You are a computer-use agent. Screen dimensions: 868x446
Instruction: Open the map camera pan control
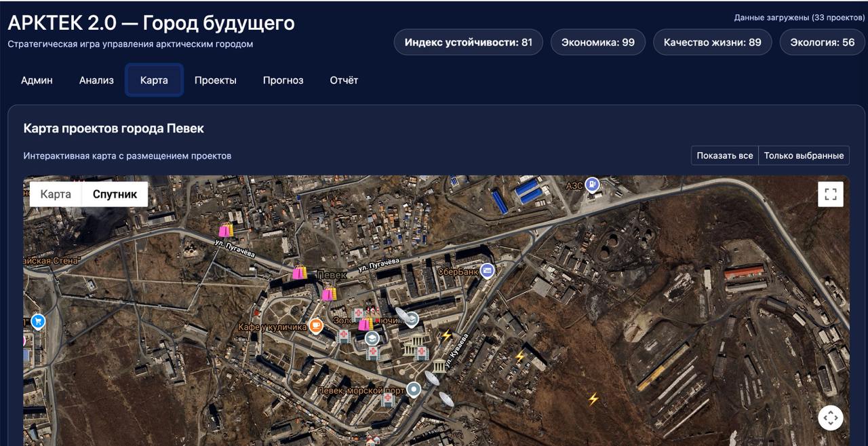point(831,417)
